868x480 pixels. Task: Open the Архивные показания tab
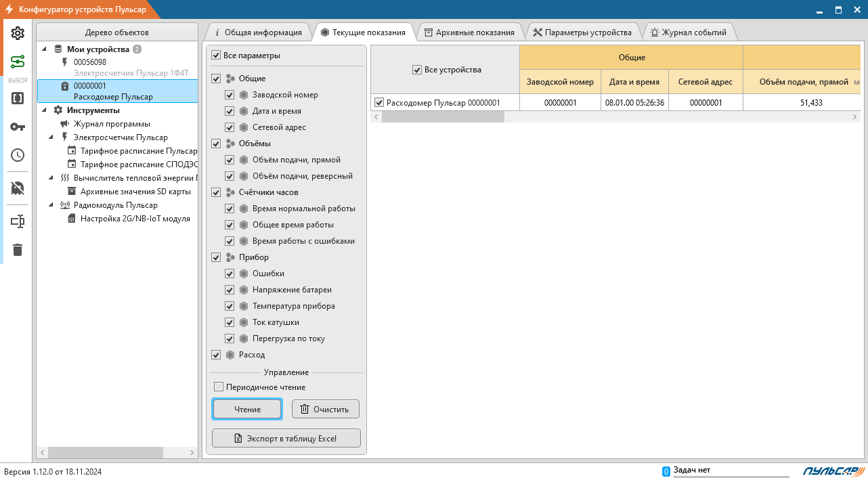[469, 32]
